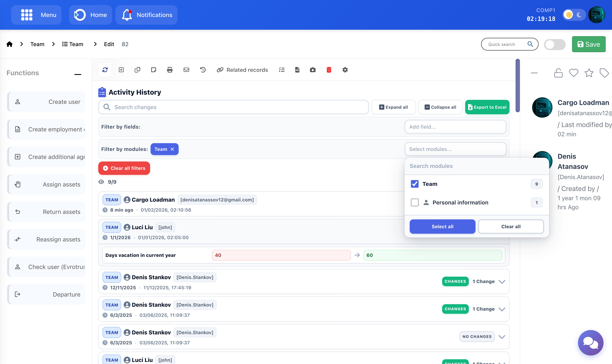Image resolution: width=612 pixels, height=364 pixels.
Task: Click the camera snapshot icon
Action: point(313,70)
